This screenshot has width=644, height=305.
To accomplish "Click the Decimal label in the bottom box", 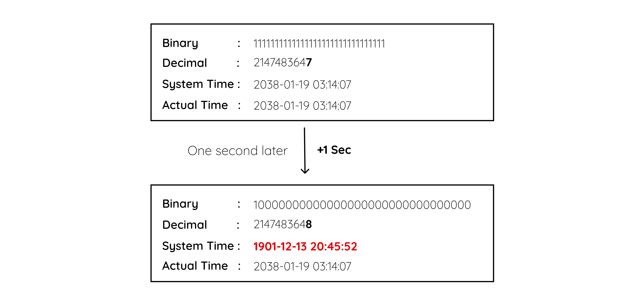I will tap(185, 225).
